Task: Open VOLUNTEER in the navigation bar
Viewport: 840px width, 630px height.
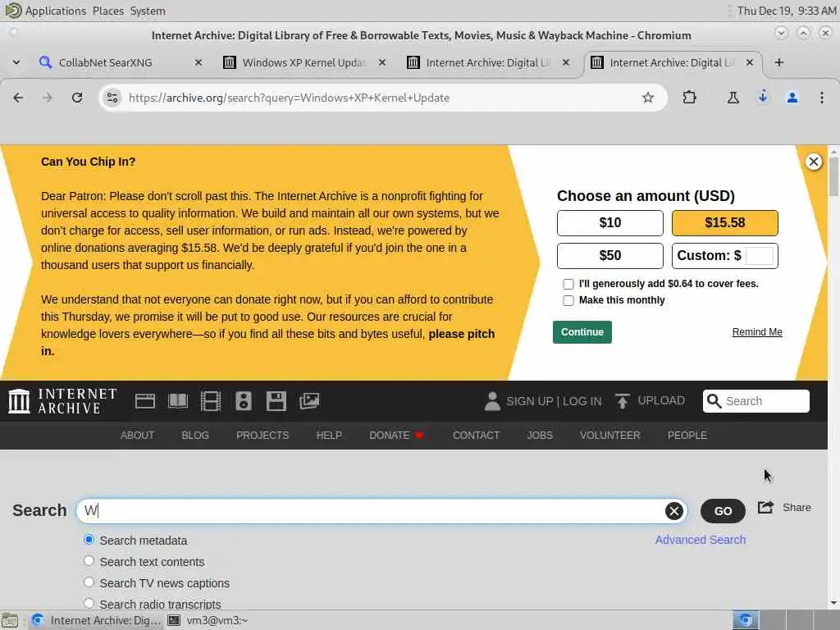Action: click(609, 435)
